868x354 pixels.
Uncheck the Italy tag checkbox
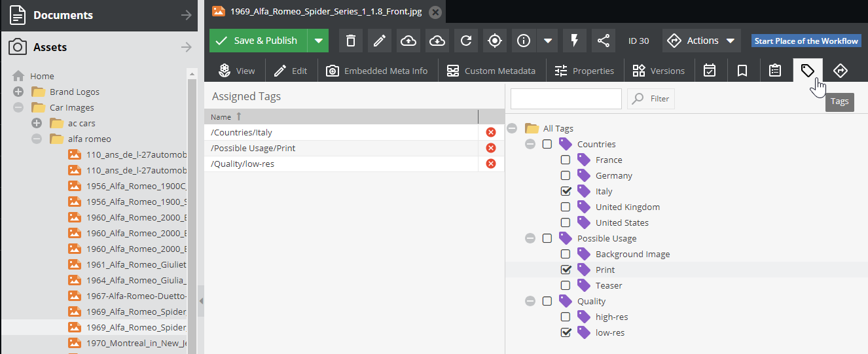tap(566, 191)
